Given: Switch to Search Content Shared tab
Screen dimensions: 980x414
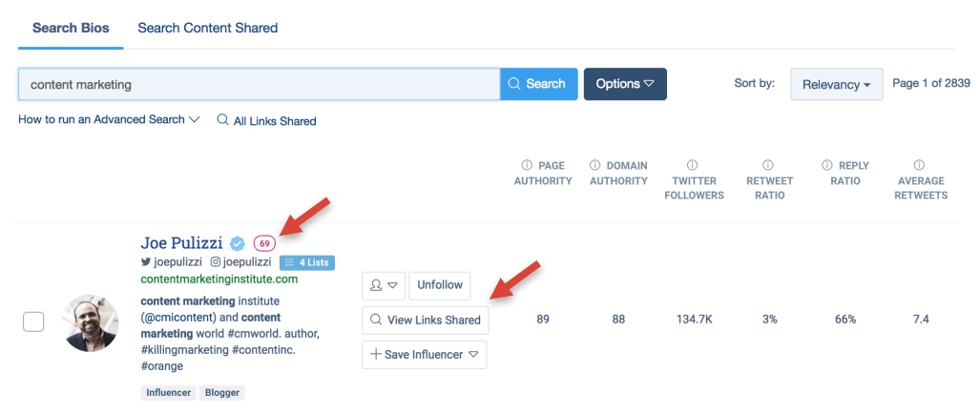Looking at the screenshot, I should (207, 28).
